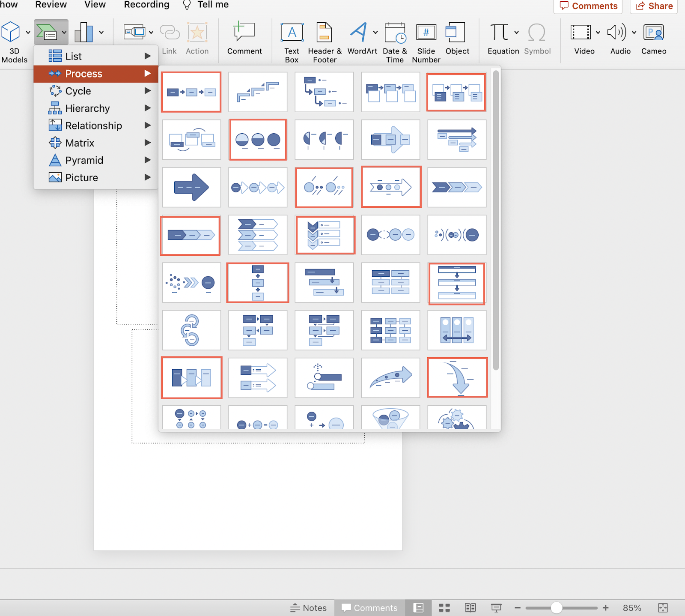Viewport: 685px width, 616px height.
Task: Open the Review tab
Action: (51, 5)
